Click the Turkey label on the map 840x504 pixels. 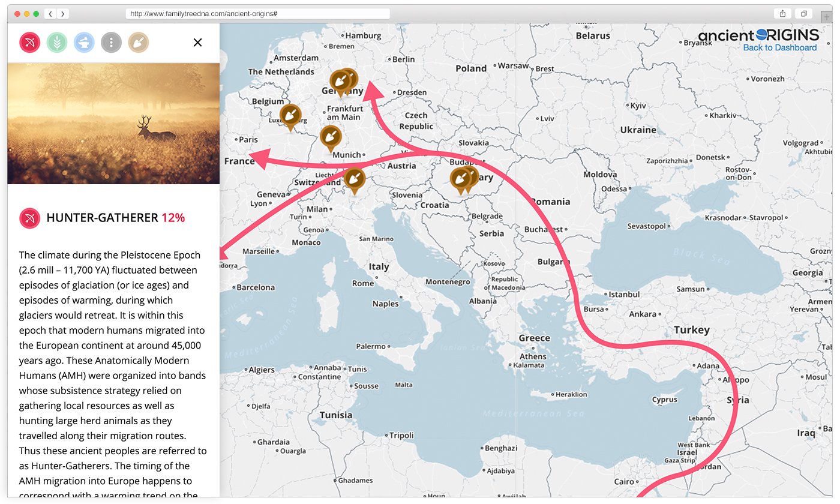coord(691,330)
